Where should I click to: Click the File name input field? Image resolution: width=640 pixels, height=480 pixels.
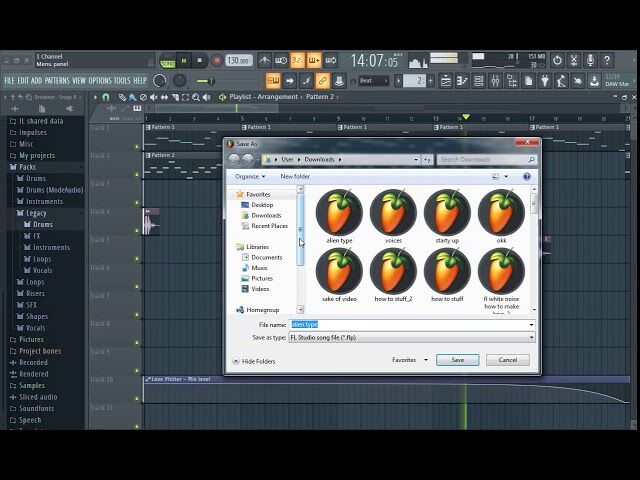[410, 325]
